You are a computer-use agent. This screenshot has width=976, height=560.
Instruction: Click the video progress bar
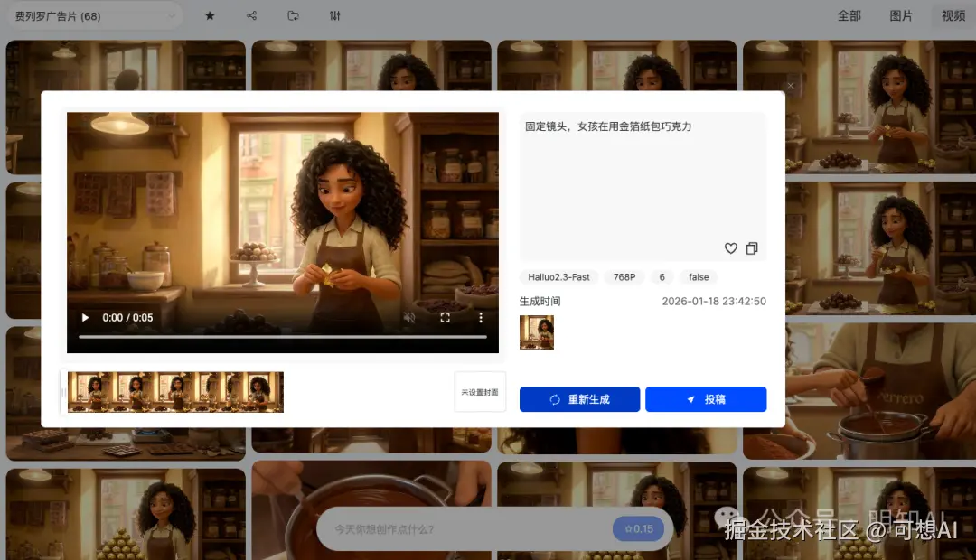[283, 337]
